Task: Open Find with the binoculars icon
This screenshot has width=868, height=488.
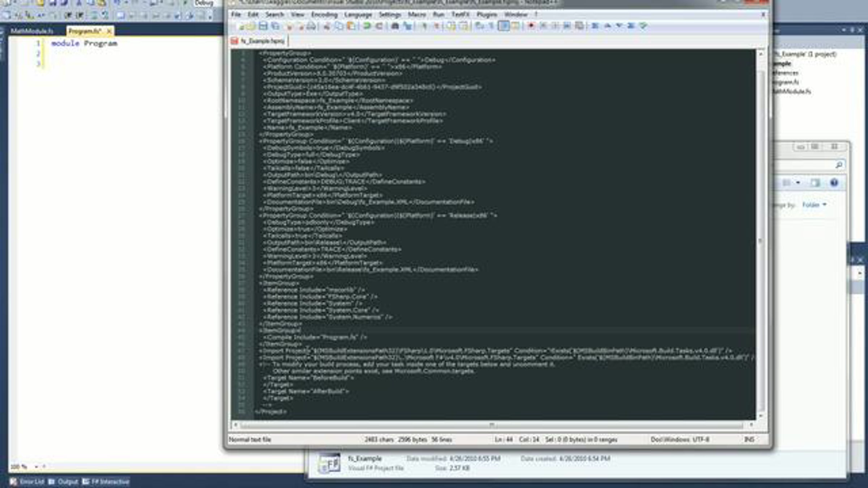Action: click(395, 26)
